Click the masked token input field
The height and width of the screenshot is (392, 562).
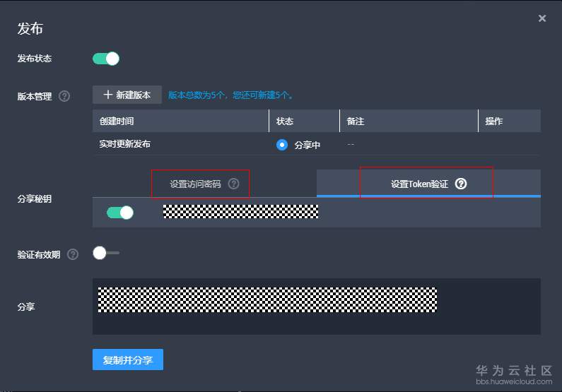click(x=240, y=212)
